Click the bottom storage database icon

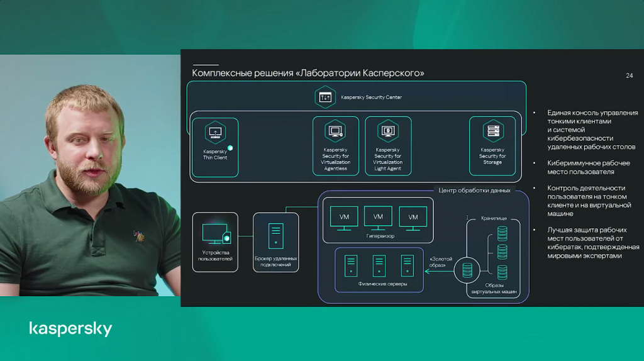click(x=502, y=272)
